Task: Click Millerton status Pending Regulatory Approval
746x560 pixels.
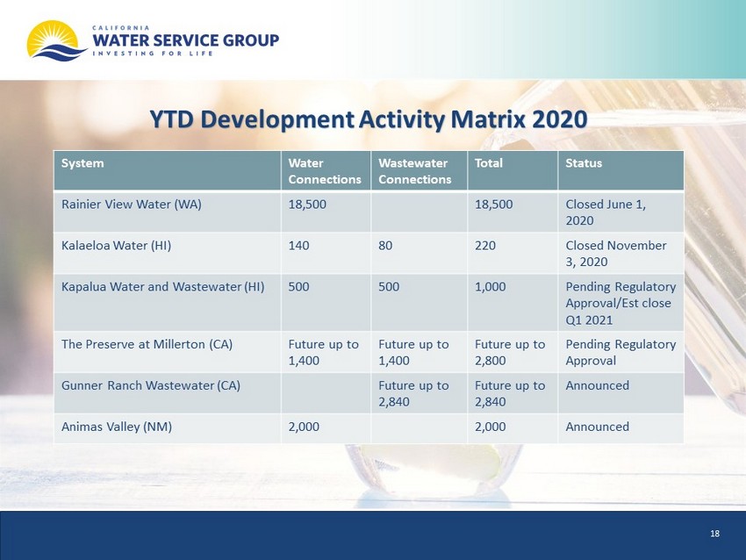Action: click(620, 352)
